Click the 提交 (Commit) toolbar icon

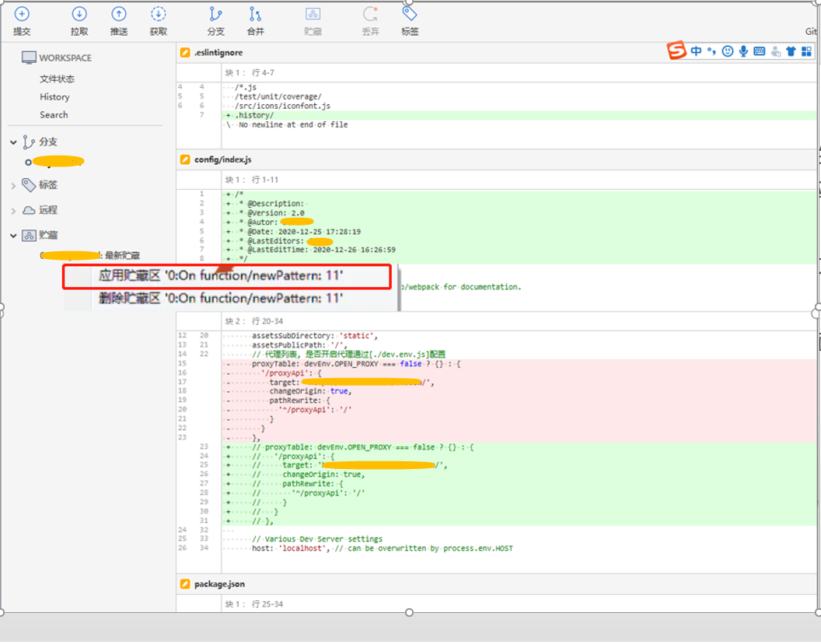(x=21, y=19)
